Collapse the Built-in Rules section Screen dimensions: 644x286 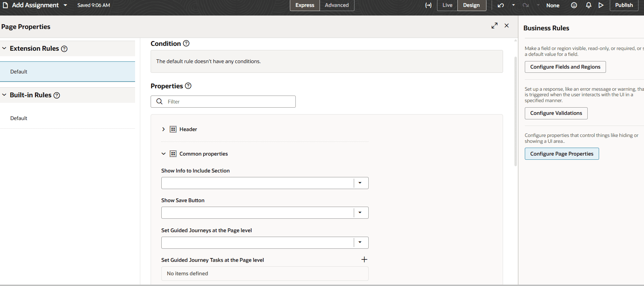(x=4, y=95)
